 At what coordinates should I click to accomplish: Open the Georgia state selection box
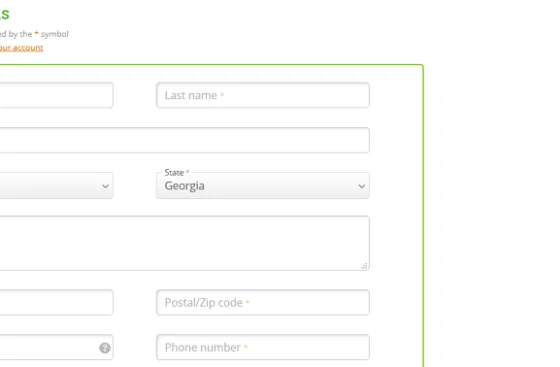pyautogui.click(x=263, y=186)
